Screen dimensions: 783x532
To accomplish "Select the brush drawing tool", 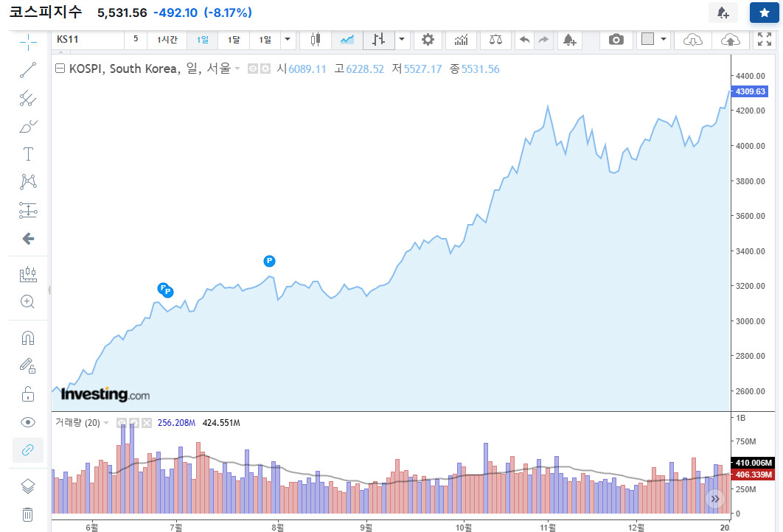I will tap(28, 126).
